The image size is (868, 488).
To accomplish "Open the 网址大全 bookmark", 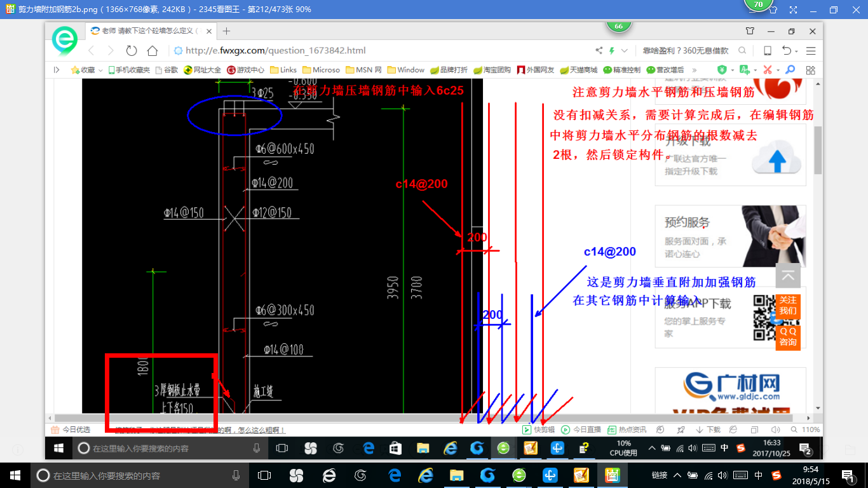I will [x=203, y=70].
